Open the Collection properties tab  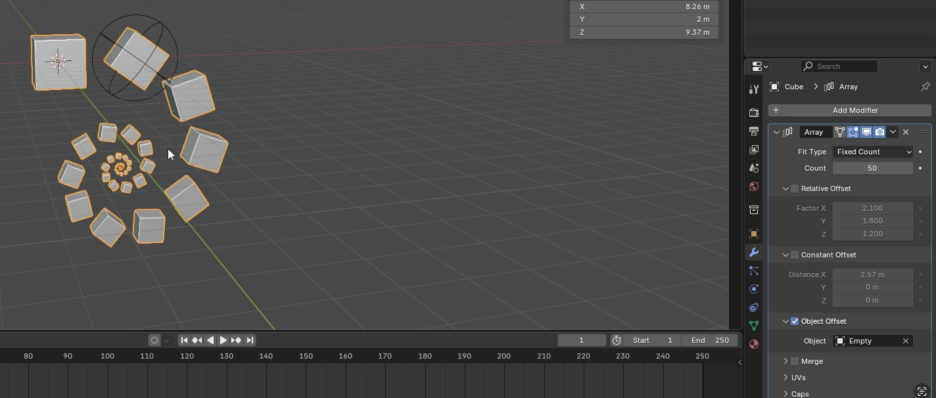coord(754,210)
